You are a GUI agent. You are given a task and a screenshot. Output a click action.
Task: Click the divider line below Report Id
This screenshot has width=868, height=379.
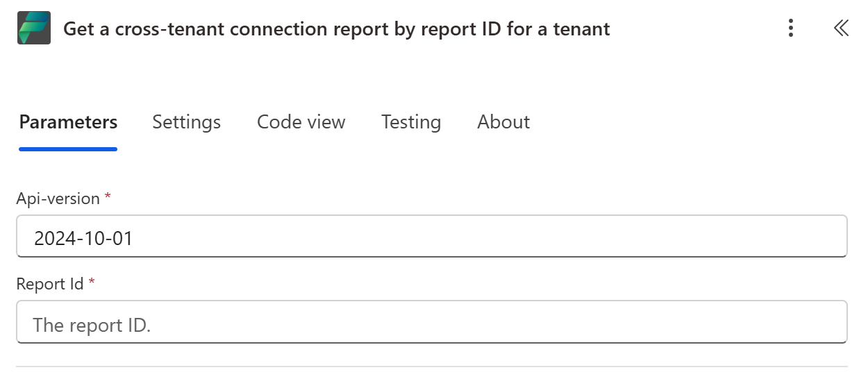(x=431, y=367)
